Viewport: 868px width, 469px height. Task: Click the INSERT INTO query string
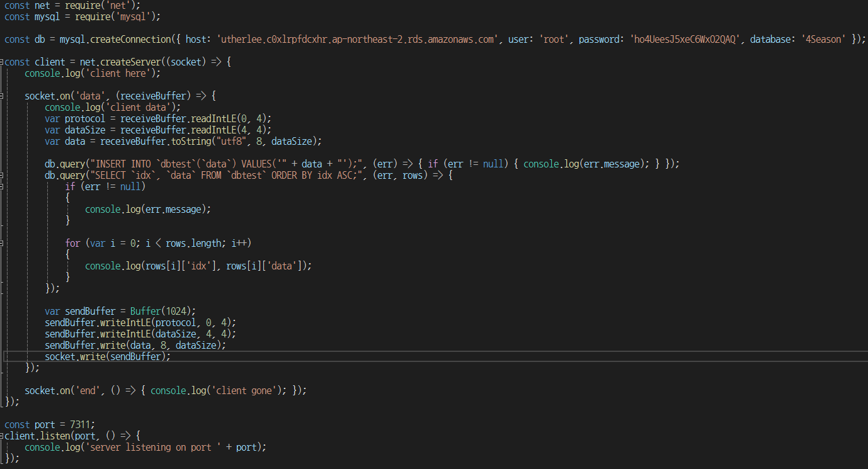point(190,164)
